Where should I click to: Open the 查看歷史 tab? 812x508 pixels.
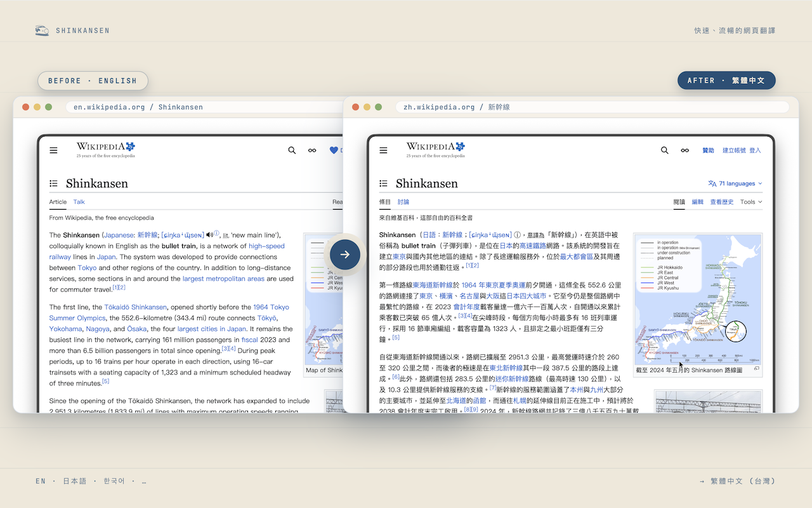click(721, 202)
